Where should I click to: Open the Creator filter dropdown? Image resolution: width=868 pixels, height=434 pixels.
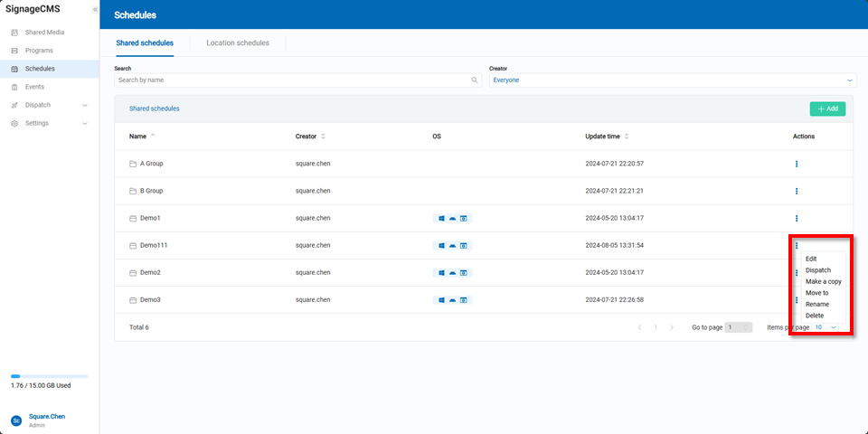tap(673, 80)
